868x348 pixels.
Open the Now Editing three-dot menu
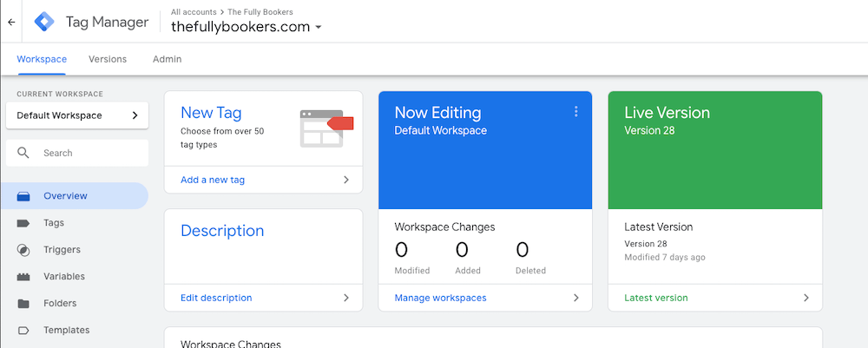[x=575, y=112]
